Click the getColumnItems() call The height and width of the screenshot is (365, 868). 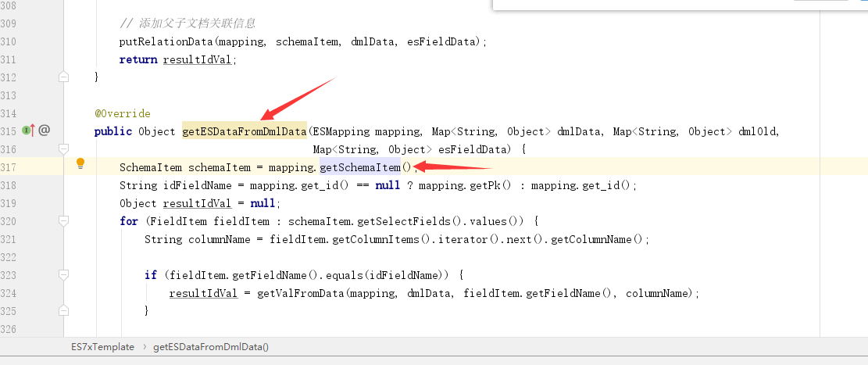(x=380, y=239)
